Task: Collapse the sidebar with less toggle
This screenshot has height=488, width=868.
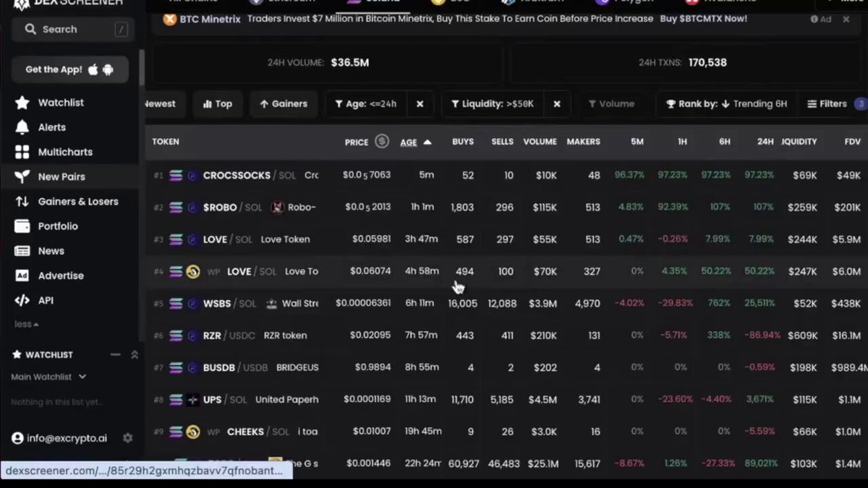Action: click(27, 325)
